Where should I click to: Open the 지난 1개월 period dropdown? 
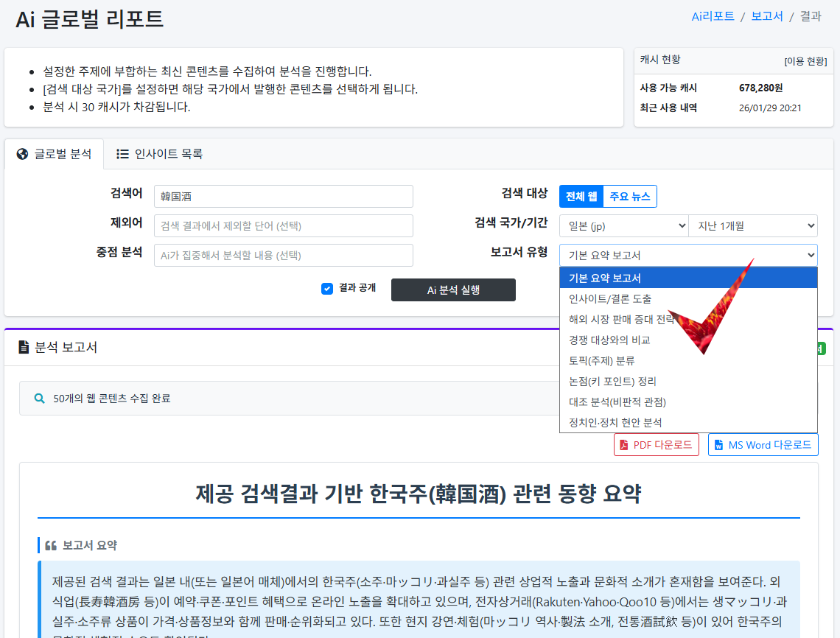click(x=753, y=225)
